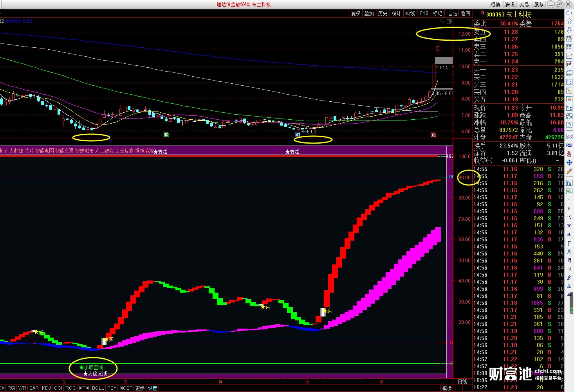Select the diamond icon above price axis
Image resolution: width=574 pixels, height=392 pixels.
point(442,22)
